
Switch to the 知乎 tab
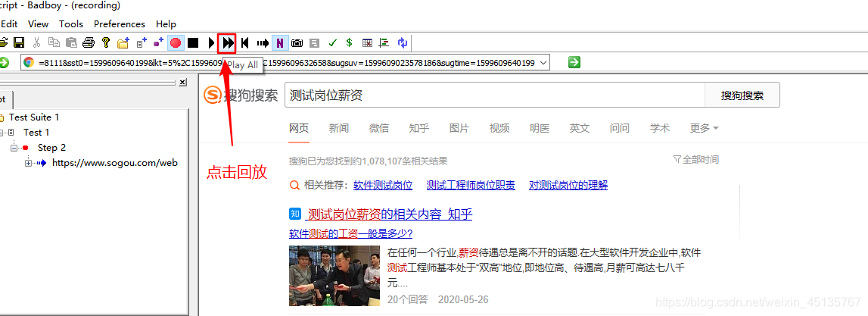(419, 128)
